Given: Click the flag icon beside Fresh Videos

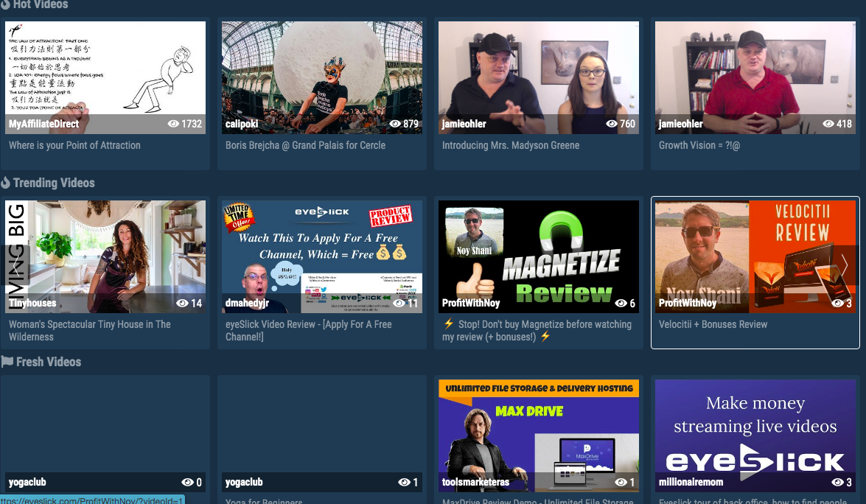Looking at the screenshot, I should point(7,362).
